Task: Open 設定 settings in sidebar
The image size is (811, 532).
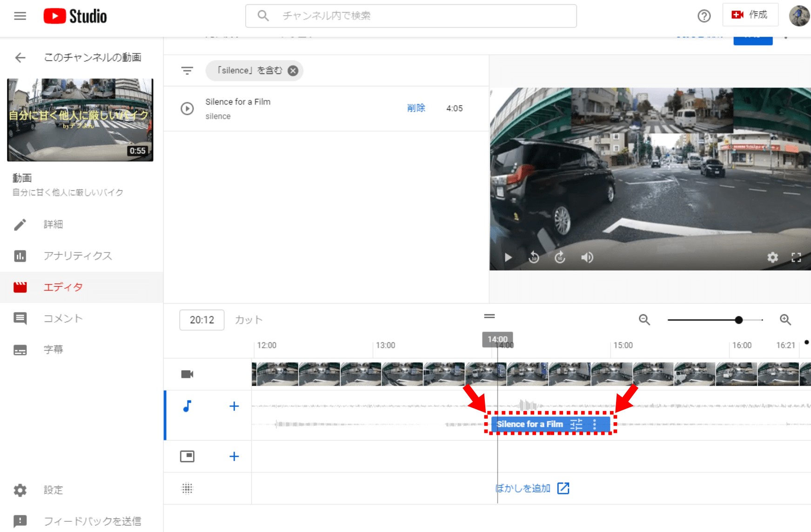Action: click(81, 490)
